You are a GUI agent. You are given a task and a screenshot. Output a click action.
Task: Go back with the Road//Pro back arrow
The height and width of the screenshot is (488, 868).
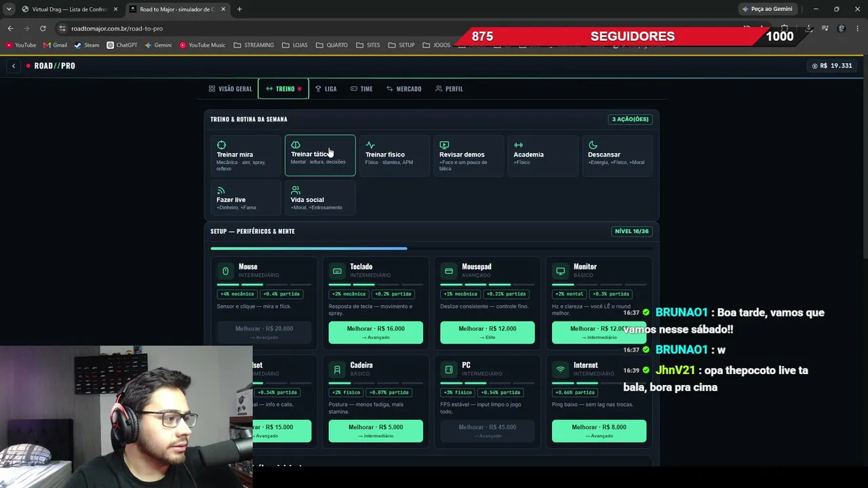(14, 66)
